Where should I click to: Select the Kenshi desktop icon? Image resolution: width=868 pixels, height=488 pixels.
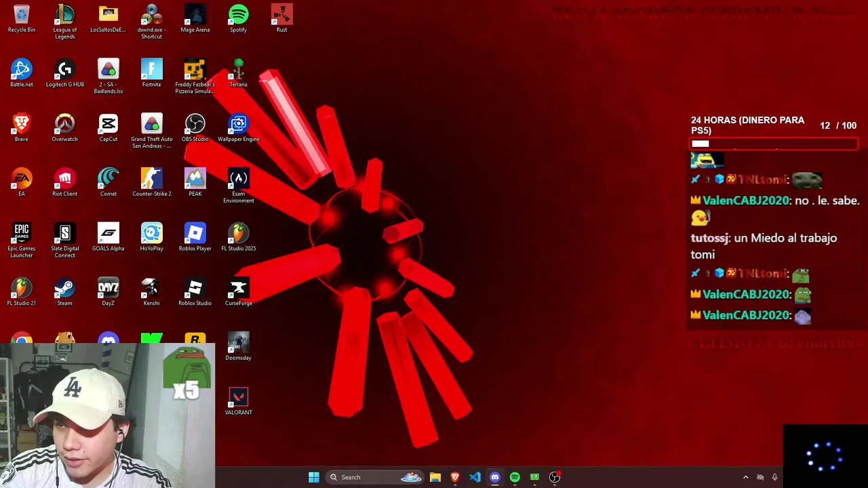click(x=152, y=292)
